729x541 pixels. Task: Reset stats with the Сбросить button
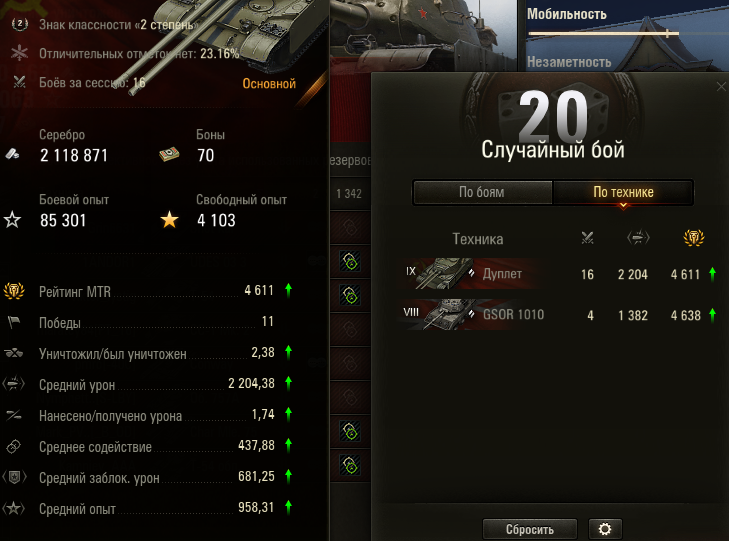(530, 529)
